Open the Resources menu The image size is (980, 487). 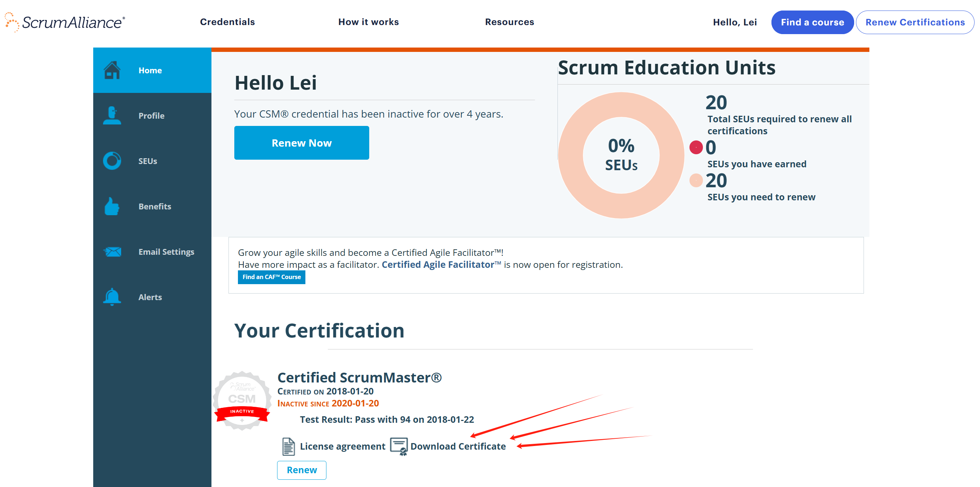[x=509, y=22]
